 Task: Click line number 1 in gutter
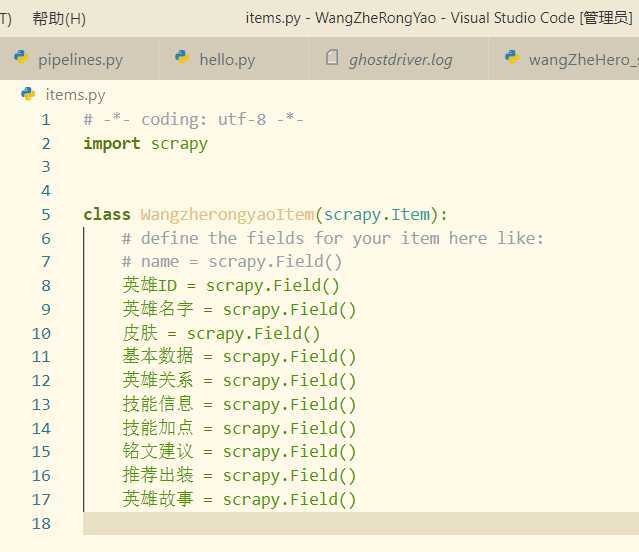tap(46, 120)
